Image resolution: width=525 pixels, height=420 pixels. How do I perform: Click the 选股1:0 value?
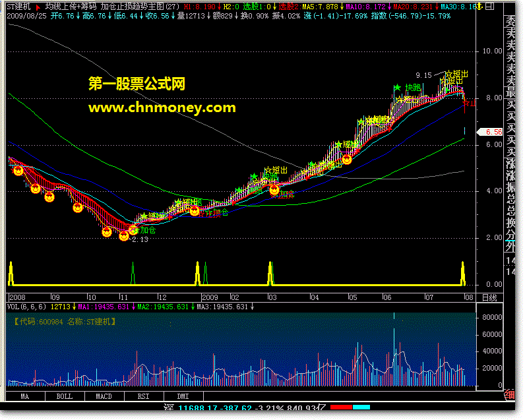pyautogui.click(x=257, y=7)
